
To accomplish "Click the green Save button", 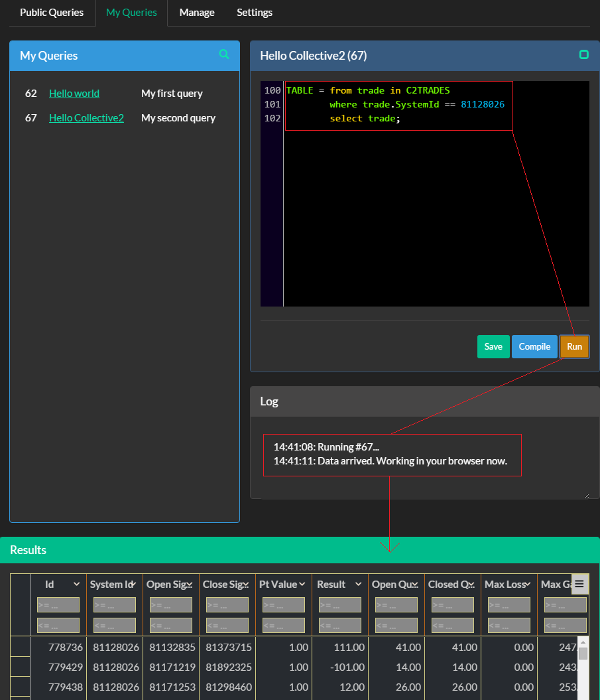I will tap(493, 346).
